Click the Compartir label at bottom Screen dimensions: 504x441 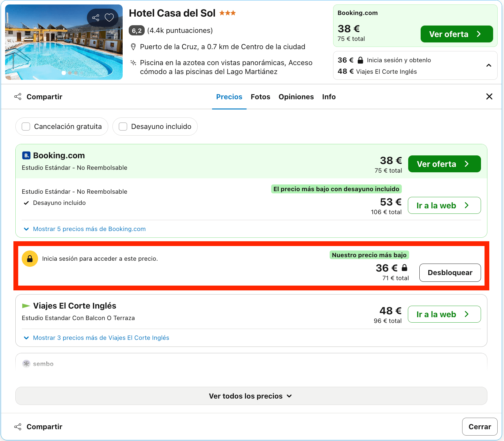pyautogui.click(x=44, y=427)
